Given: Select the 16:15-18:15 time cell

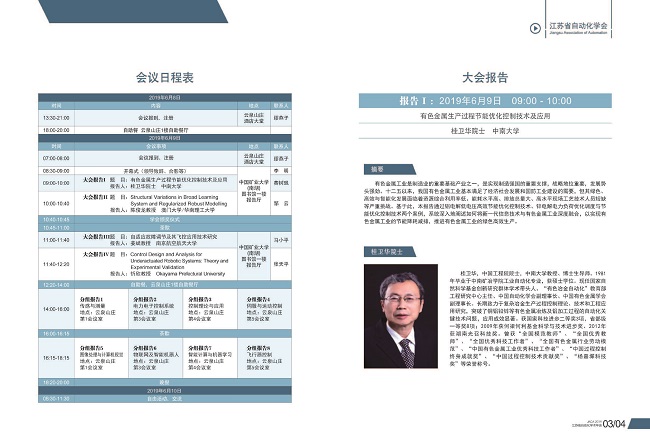Looking at the screenshot, I should (x=56, y=358).
